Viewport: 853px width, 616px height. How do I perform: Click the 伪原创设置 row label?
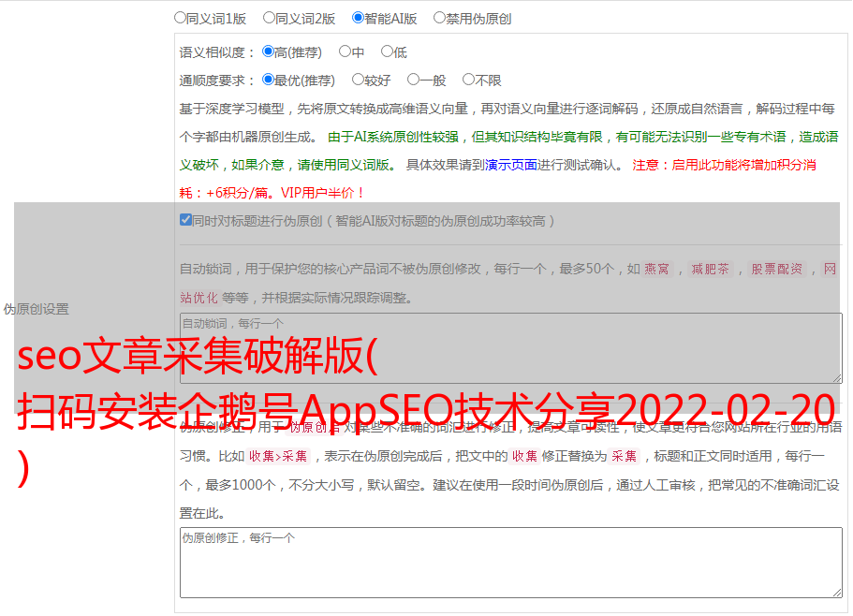[36, 309]
